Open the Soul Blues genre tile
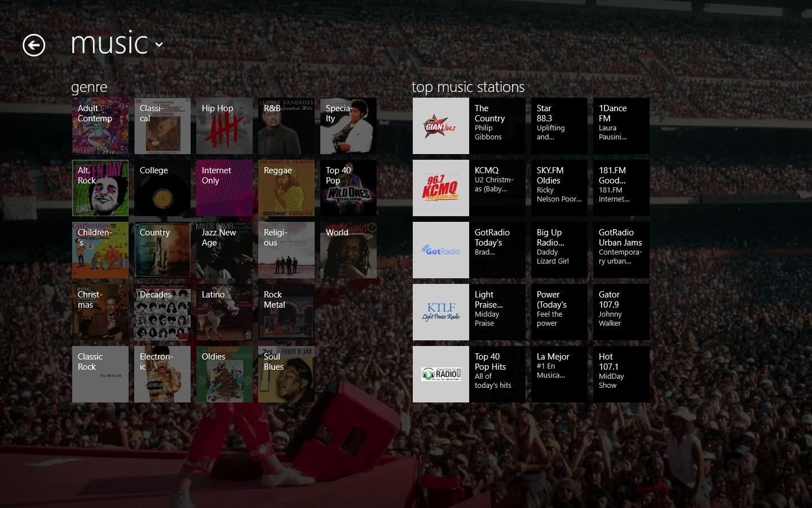 pyautogui.click(x=286, y=374)
